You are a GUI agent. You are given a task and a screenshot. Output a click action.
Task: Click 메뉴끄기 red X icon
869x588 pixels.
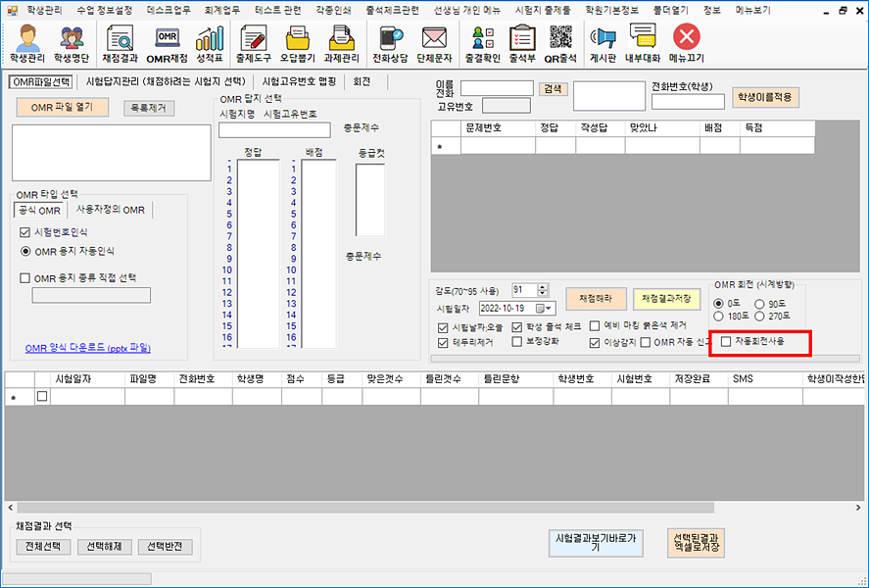[x=686, y=43]
